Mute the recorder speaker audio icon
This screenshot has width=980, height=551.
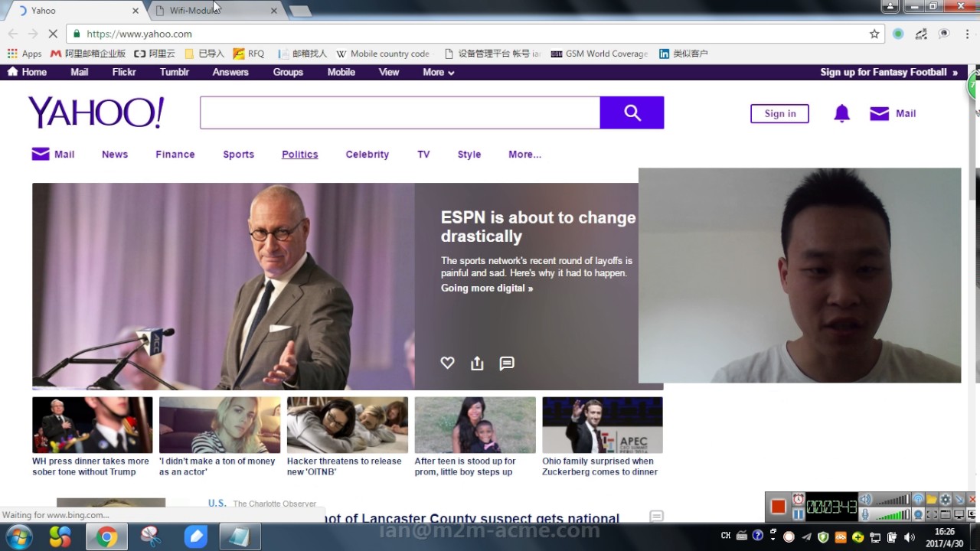point(865,499)
